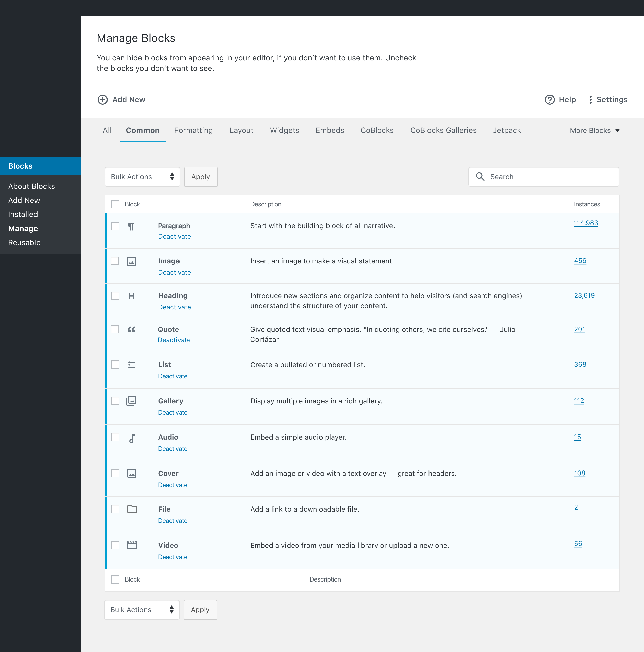
Task: Open Help via the question mark icon
Action: click(550, 99)
